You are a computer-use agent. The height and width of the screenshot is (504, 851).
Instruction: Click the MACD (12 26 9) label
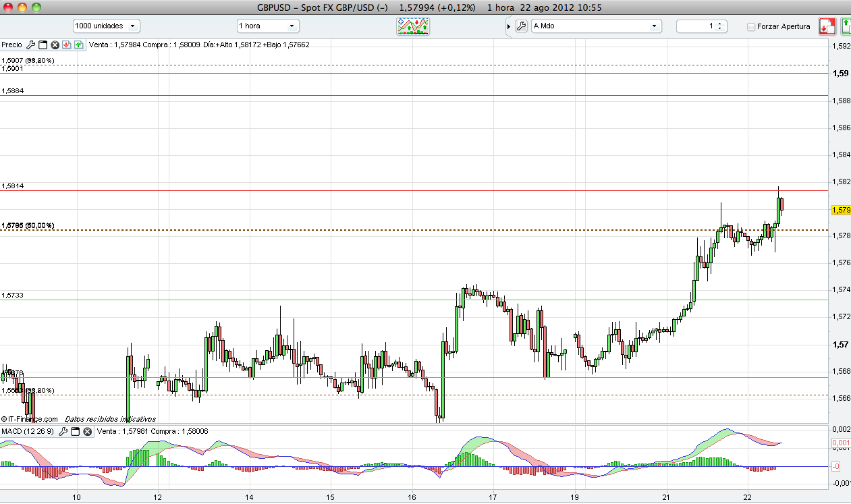point(28,431)
